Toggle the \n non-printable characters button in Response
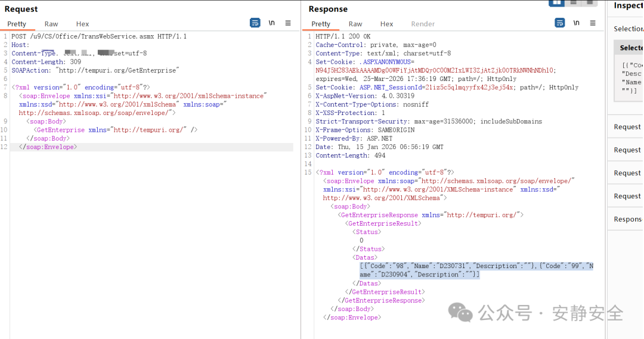Image resolution: width=644 pixels, height=339 pixels. click(576, 23)
